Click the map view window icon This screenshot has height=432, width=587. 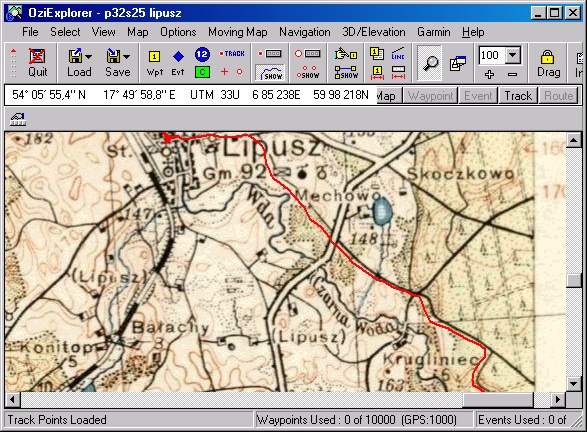point(458,63)
